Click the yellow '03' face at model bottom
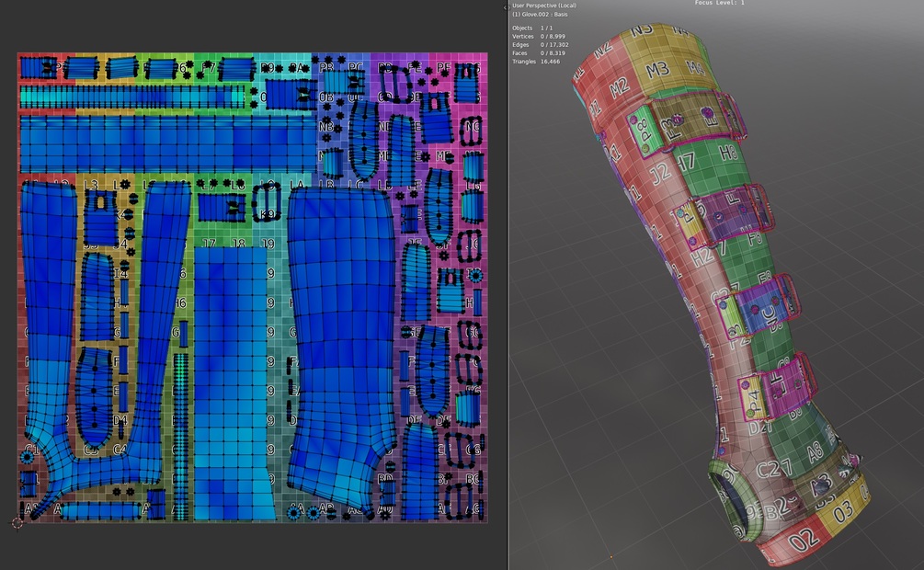Screen dimensions: 924x570 [x=843, y=510]
